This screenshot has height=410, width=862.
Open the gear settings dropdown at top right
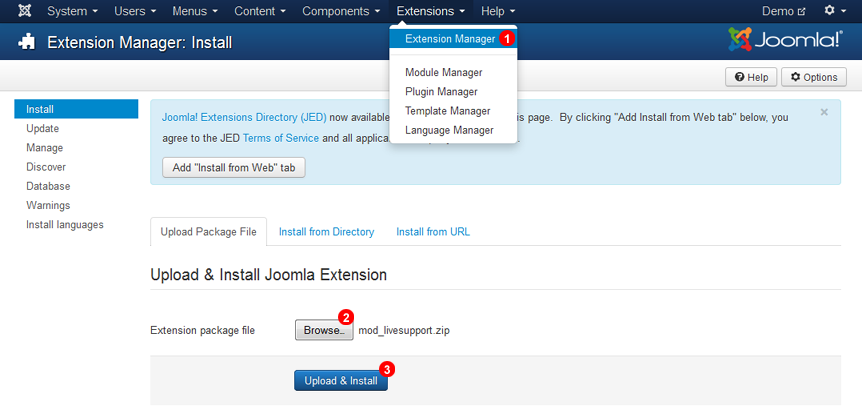pos(833,10)
